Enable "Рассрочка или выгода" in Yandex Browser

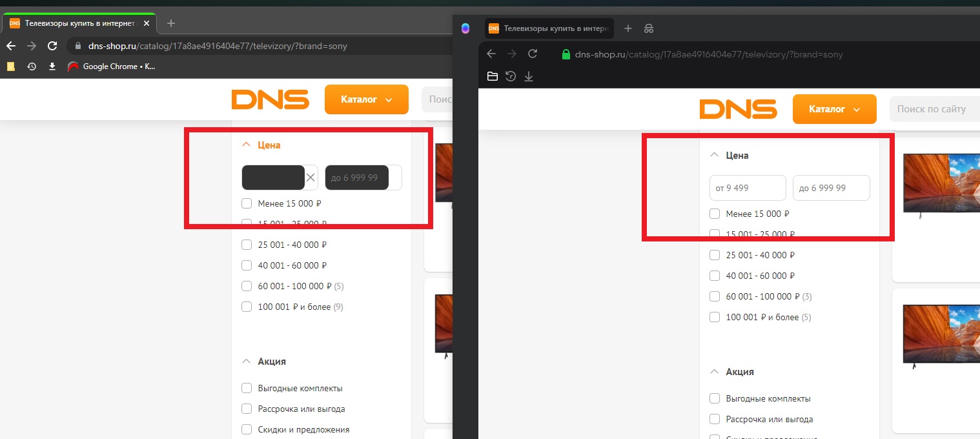click(715, 419)
